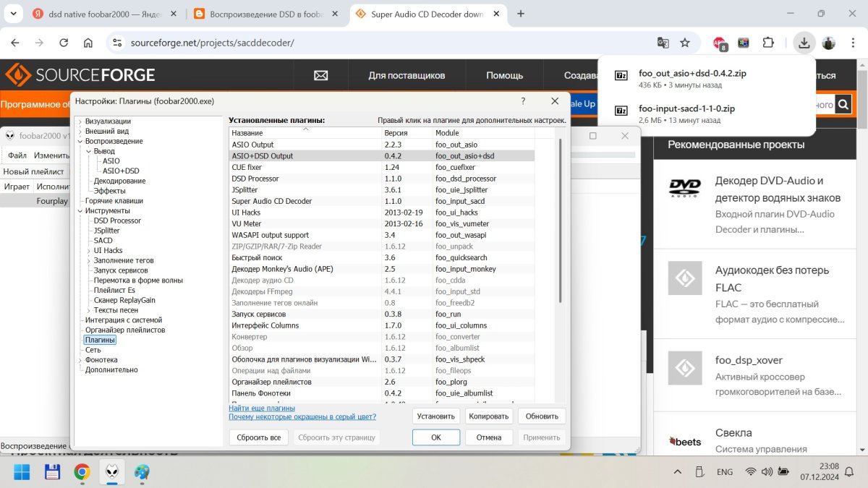
Task: Bookmark page with the star icon
Action: pos(684,43)
